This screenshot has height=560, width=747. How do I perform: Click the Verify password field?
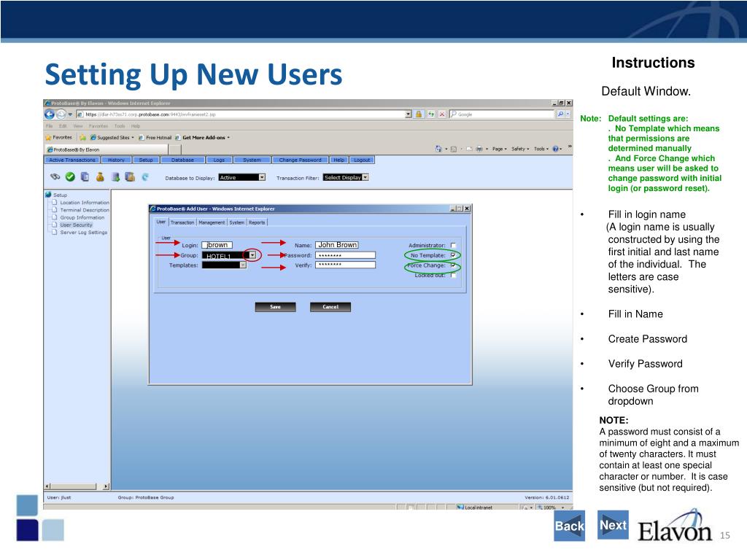tap(345, 265)
